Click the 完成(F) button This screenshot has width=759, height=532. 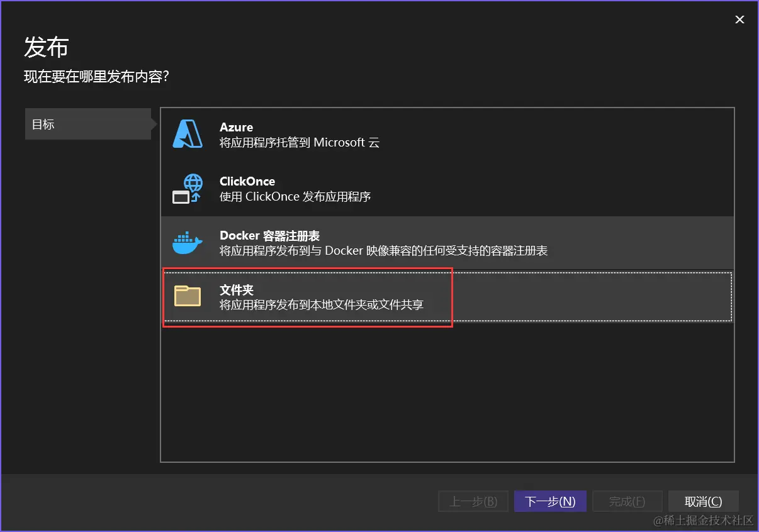coord(627,501)
